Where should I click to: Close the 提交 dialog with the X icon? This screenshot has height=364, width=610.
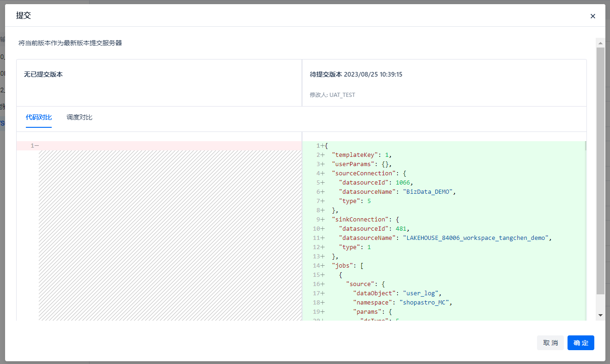[593, 16]
